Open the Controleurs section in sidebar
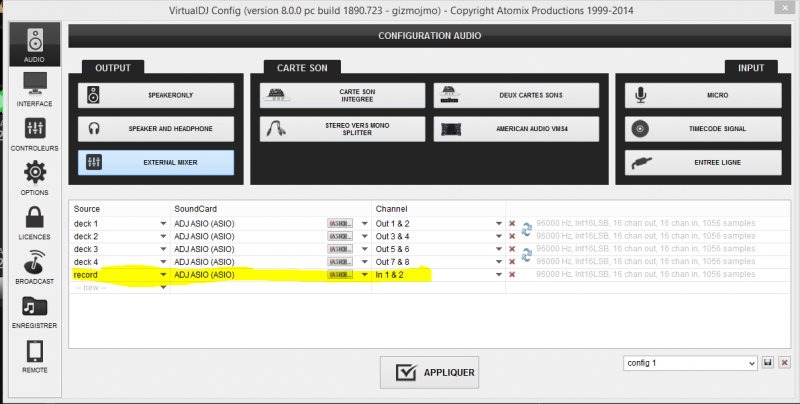 [x=34, y=135]
